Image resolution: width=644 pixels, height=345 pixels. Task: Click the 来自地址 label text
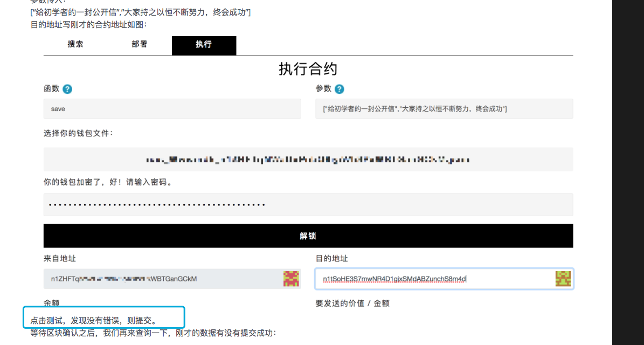(60, 259)
